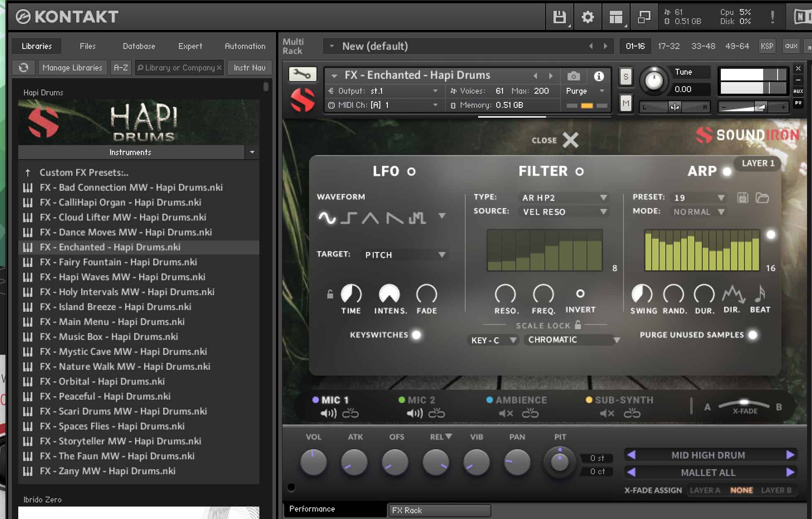Viewport: 812px width, 519px height.
Task: Solo the instrument with S button
Action: click(626, 77)
